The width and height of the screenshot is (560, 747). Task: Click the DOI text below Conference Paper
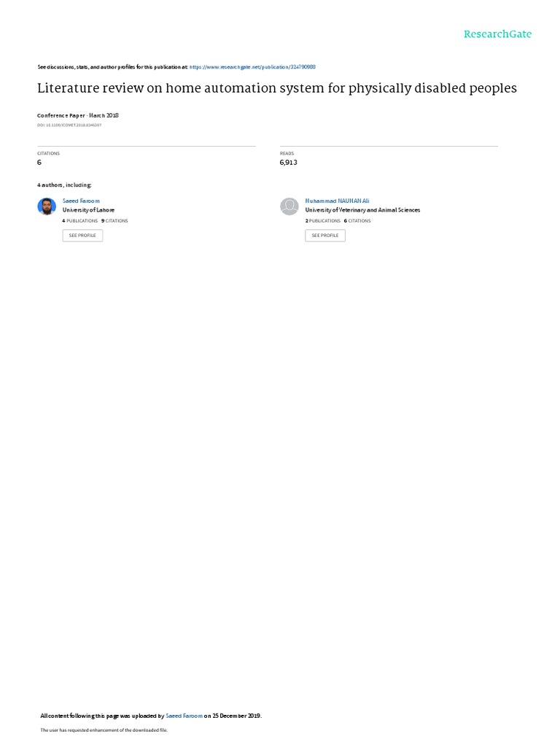69,125
